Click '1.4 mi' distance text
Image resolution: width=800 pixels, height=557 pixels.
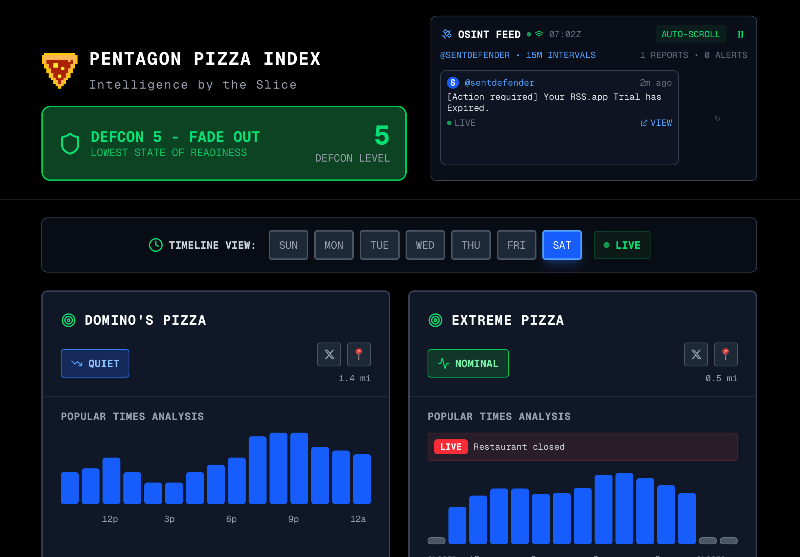[355, 378]
